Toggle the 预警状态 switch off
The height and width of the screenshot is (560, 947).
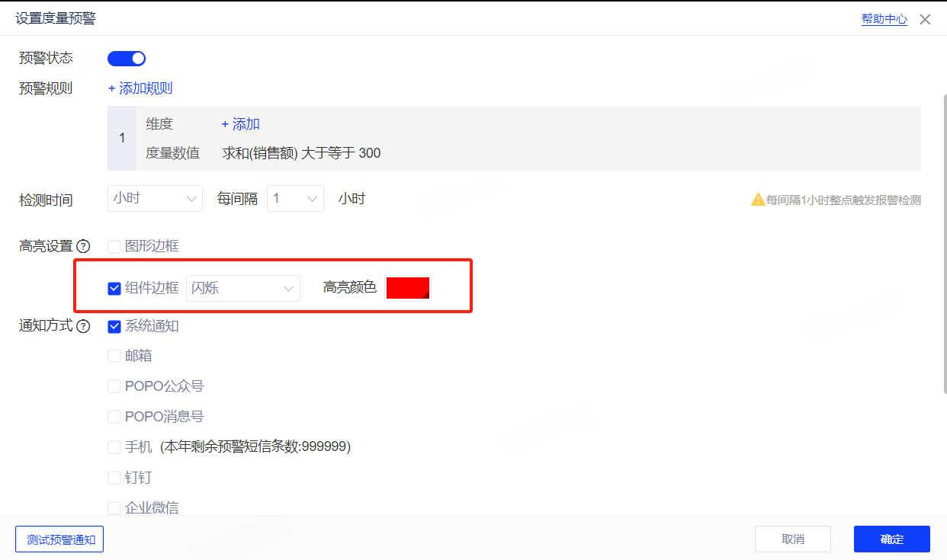pos(127,59)
